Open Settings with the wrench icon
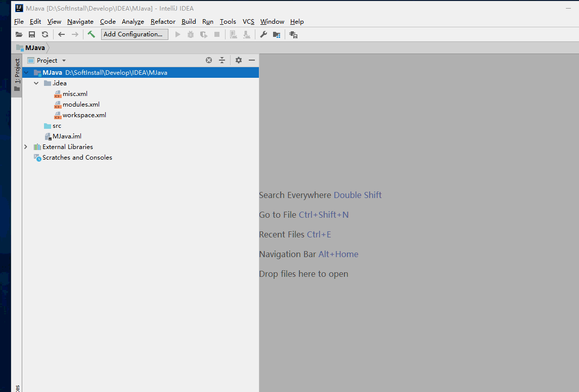This screenshot has height=392, width=579. tap(263, 34)
